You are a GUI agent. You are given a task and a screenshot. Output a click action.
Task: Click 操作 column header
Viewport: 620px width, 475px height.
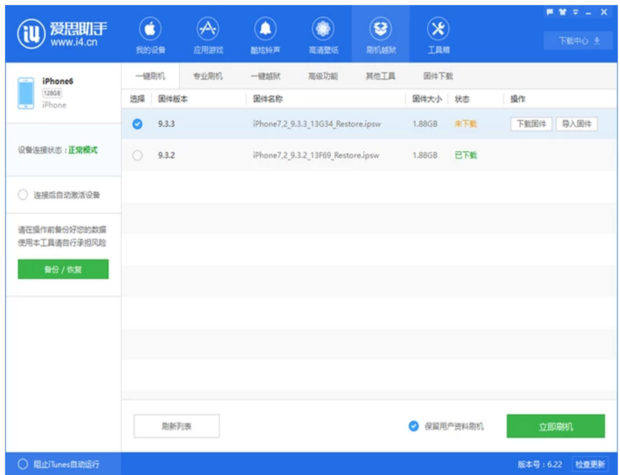coord(518,99)
